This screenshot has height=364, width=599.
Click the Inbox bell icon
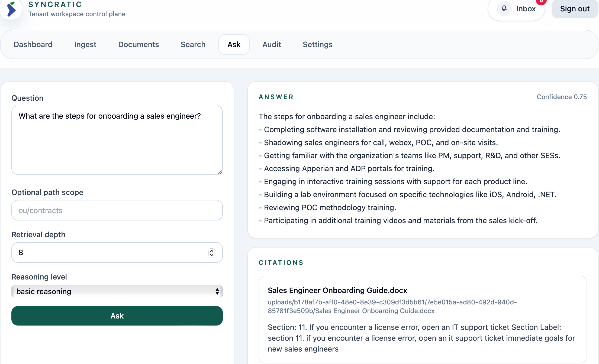coord(504,9)
